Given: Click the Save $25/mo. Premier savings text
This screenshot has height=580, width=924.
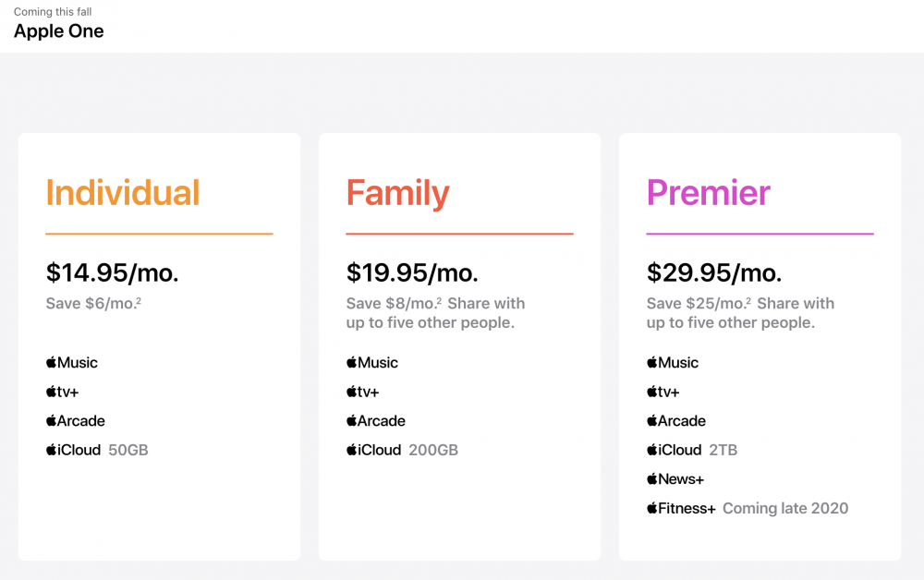Looking at the screenshot, I should point(697,304).
